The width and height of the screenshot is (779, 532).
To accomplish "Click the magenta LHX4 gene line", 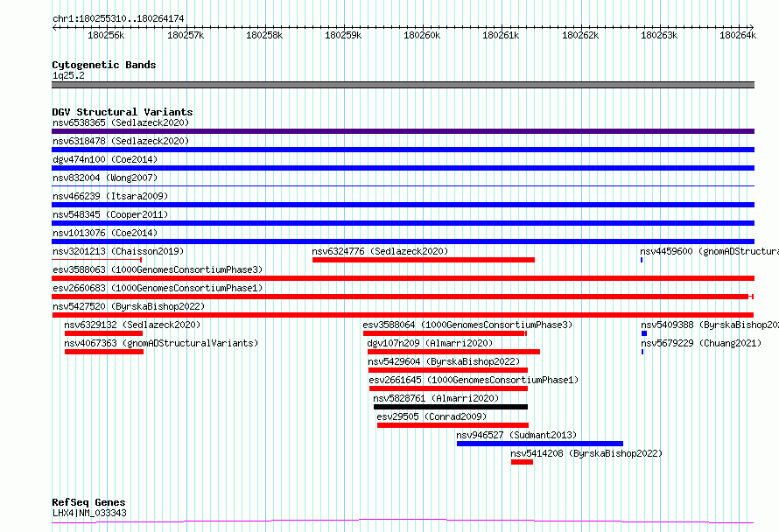I will pos(403,521).
